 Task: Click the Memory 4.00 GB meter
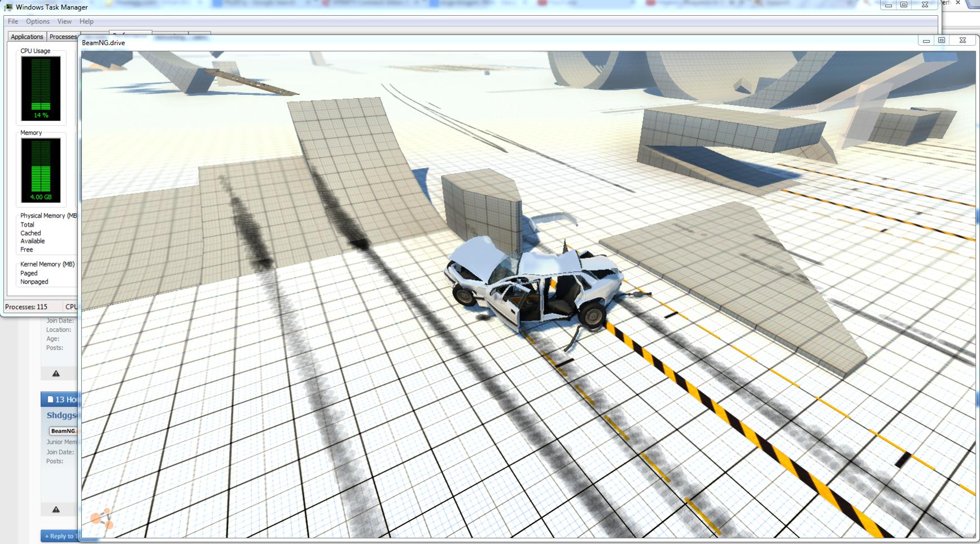tap(41, 170)
